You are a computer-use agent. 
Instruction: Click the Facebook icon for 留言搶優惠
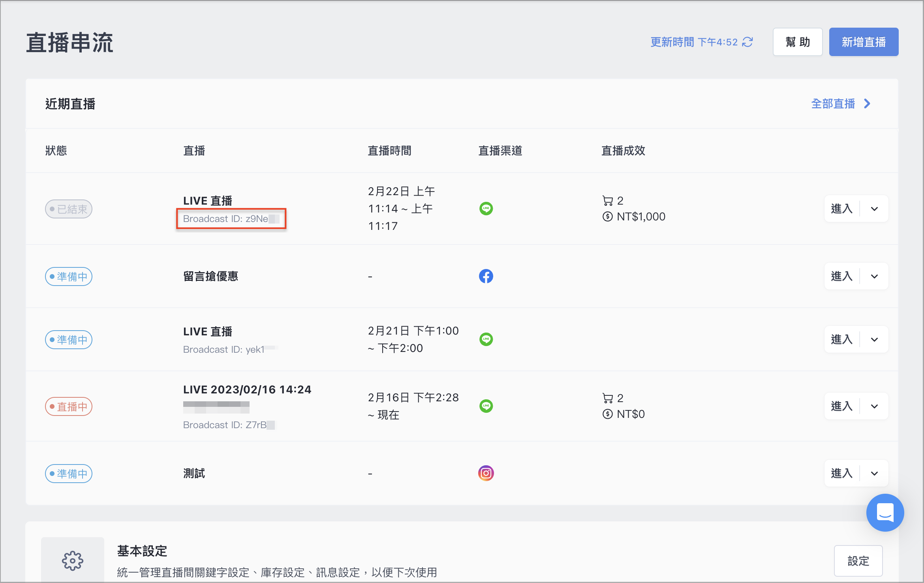click(486, 276)
